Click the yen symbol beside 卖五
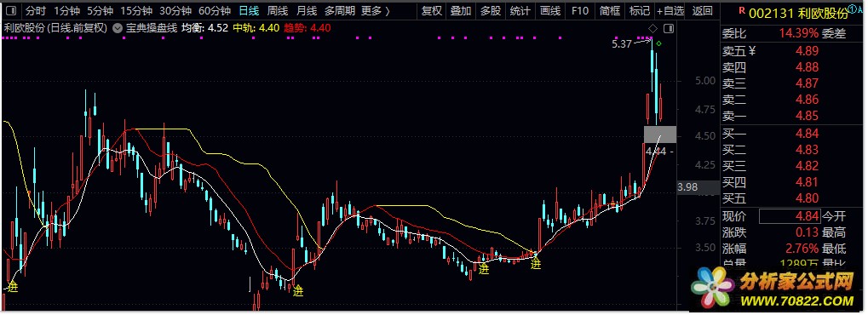868x315 pixels. pyautogui.click(x=752, y=51)
